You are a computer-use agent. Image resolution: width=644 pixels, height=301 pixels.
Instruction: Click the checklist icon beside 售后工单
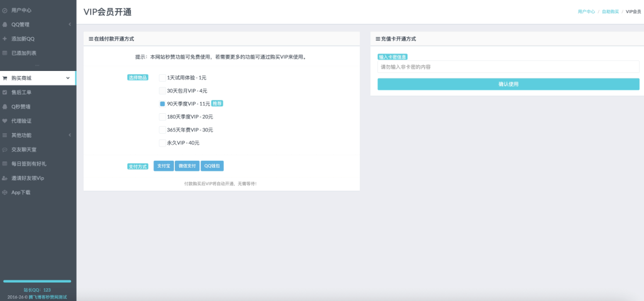pyautogui.click(x=5, y=92)
